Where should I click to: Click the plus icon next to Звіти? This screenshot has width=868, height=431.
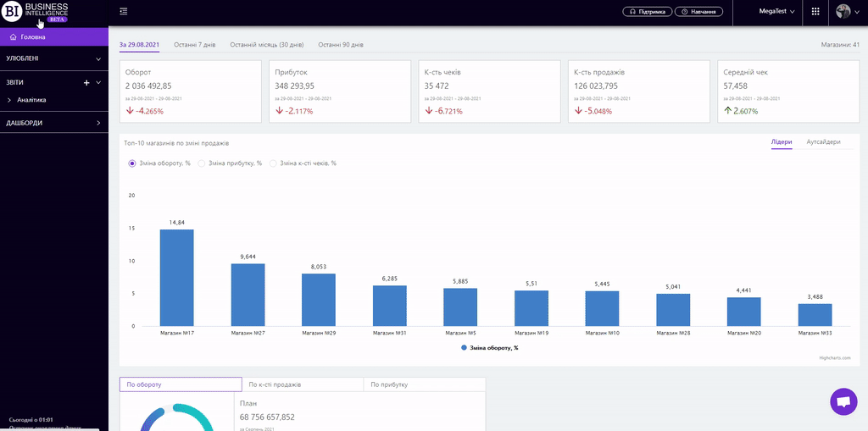pos(86,83)
